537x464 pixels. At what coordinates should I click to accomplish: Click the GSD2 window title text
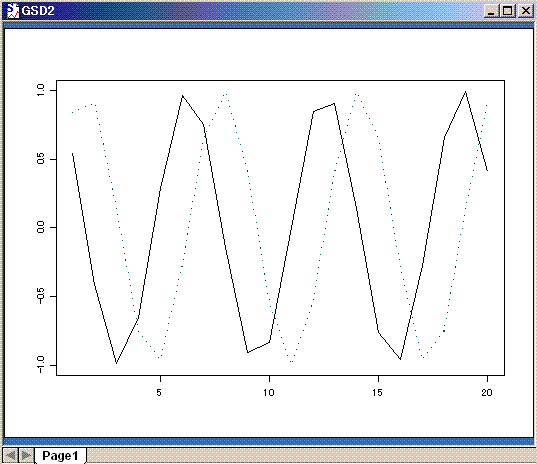[38, 11]
